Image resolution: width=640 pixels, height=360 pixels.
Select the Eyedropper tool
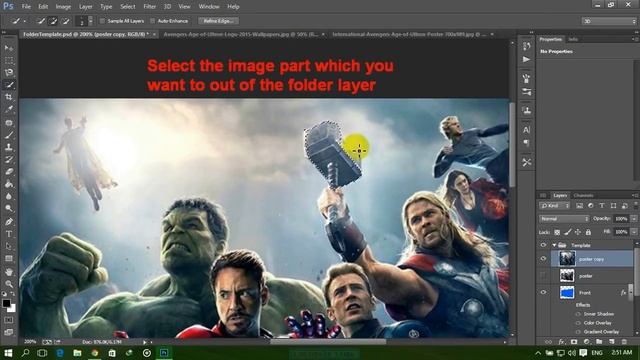[x=9, y=109]
